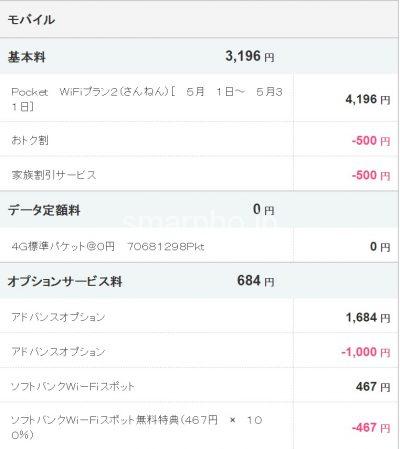Click the 0円 packet charge amount
This screenshot has width=400, height=449.
point(380,247)
